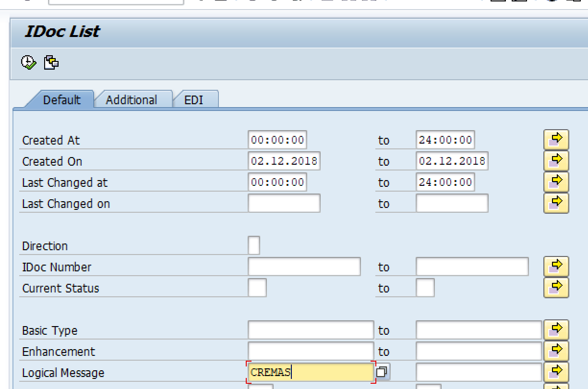Image resolution: width=588 pixels, height=389 pixels.
Task: Open multiple selection for Created On
Action: pos(556,161)
